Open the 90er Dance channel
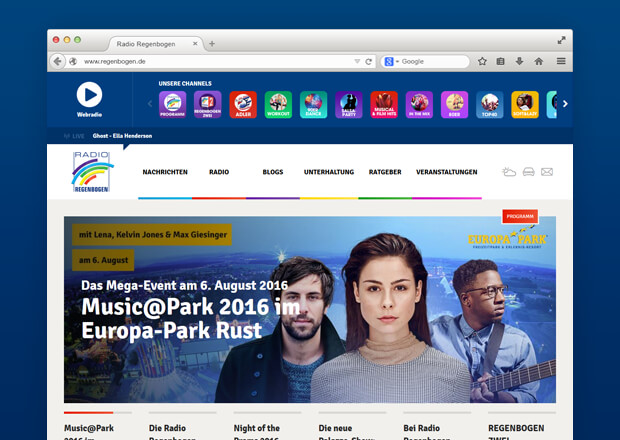The image size is (620, 440). (314, 105)
